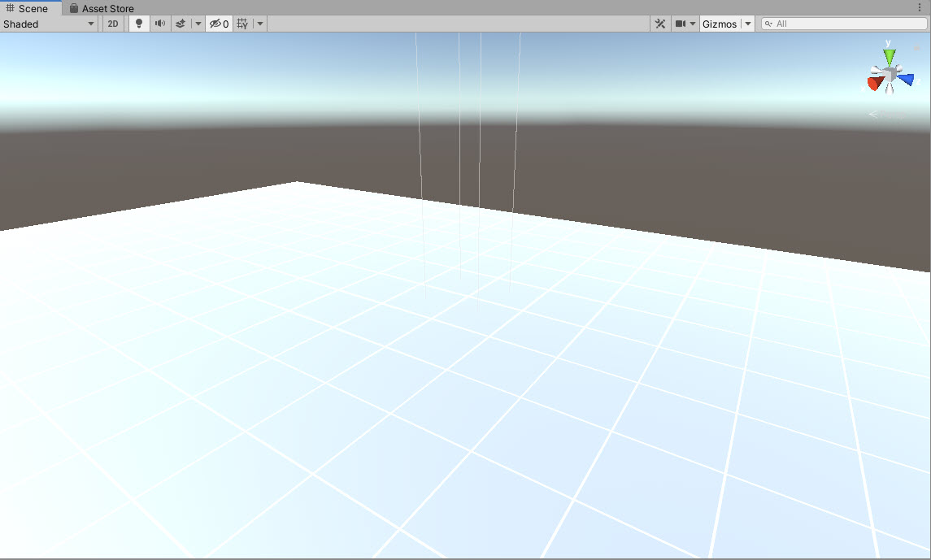
Task: Open scene camera settings icon
Action: [x=681, y=24]
